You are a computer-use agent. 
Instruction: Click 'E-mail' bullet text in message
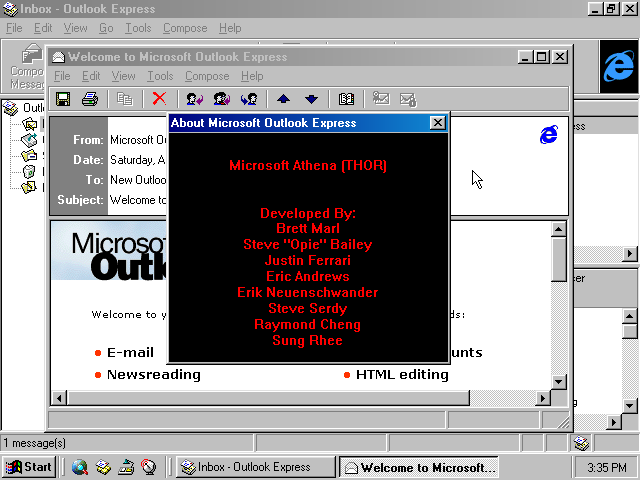coord(130,352)
